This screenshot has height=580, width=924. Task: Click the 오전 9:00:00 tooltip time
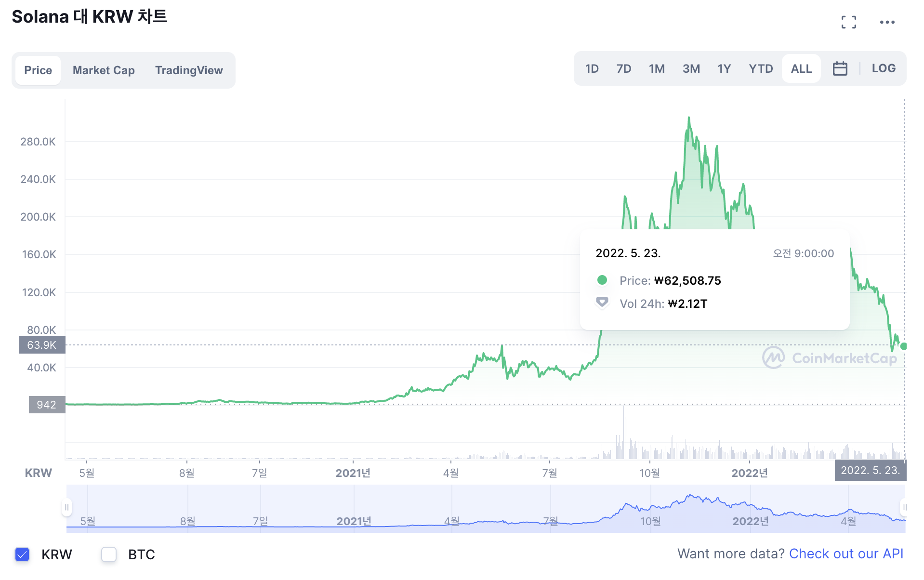tap(804, 253)
